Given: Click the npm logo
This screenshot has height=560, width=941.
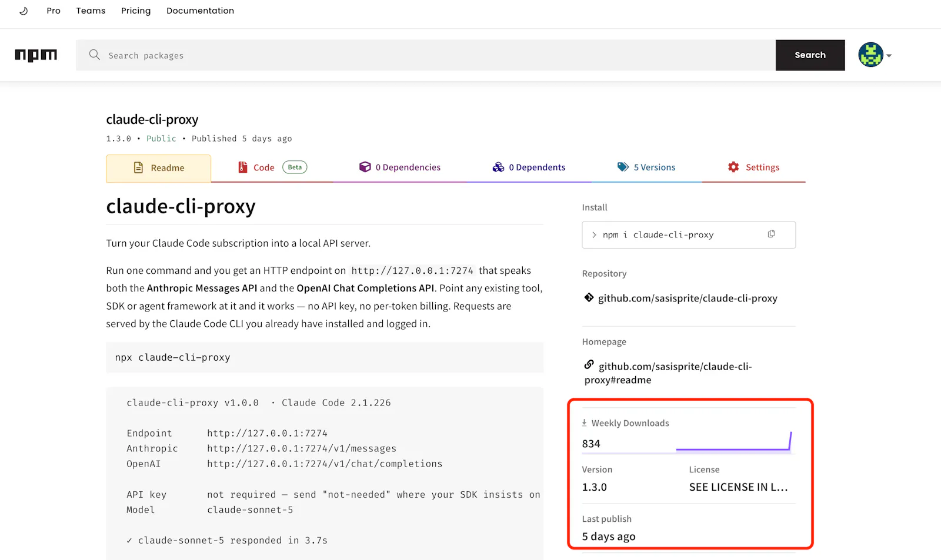Looking at the screenshot, I should tap(36, 55).
